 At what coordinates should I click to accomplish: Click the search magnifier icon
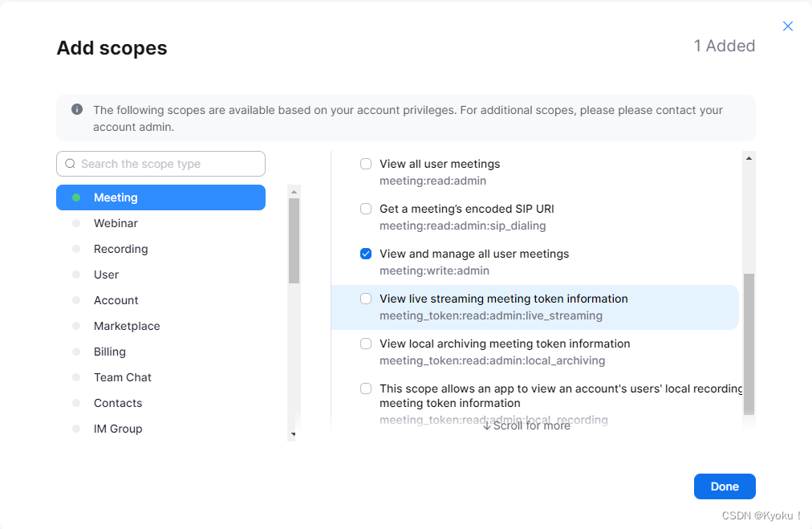coord(70,164)
